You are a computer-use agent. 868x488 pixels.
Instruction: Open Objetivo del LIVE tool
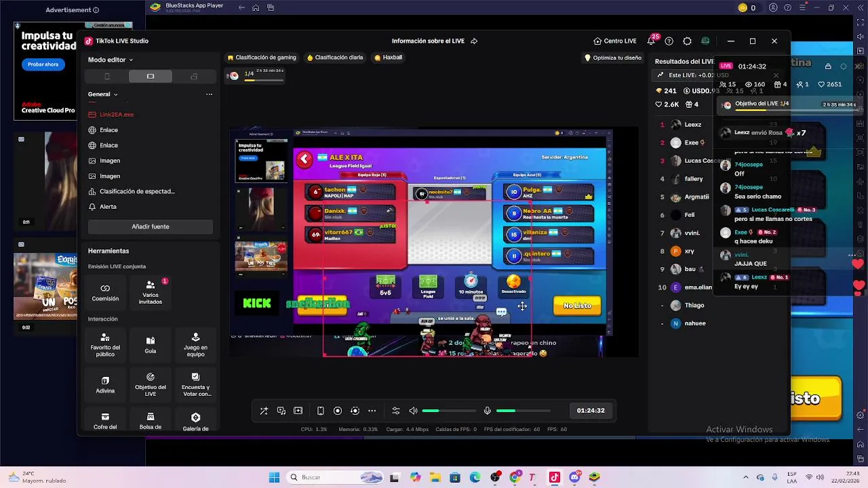tap(151, 385)
